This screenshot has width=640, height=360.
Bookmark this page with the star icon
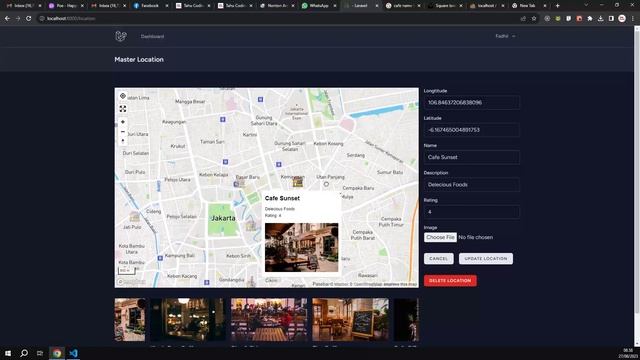click(x=534, y=18)
